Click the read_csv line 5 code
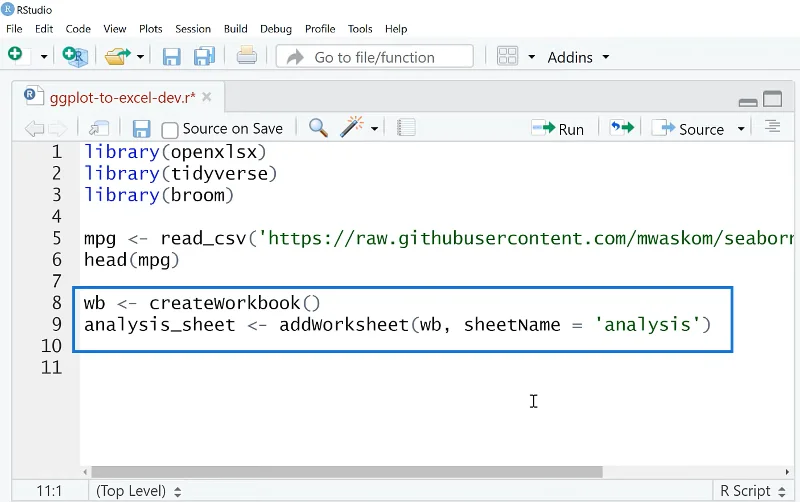Viewport: 800px width, 502px height. (439, 238)
